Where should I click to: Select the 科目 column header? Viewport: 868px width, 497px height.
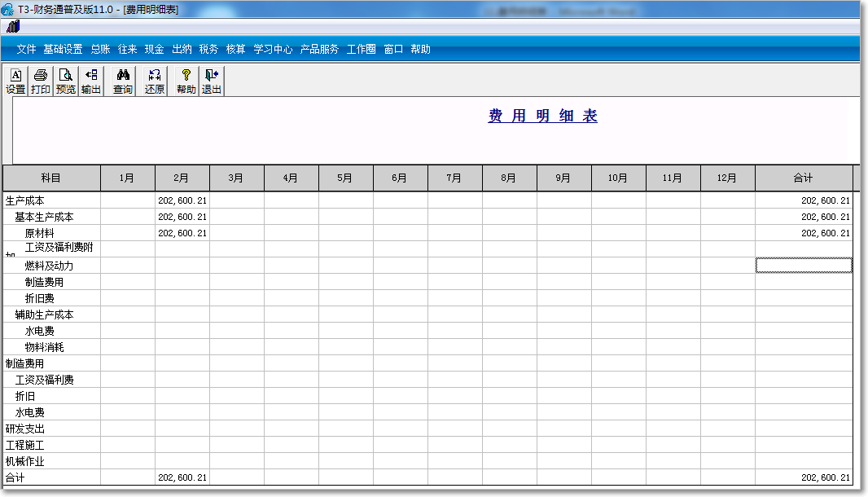point(51,178)
